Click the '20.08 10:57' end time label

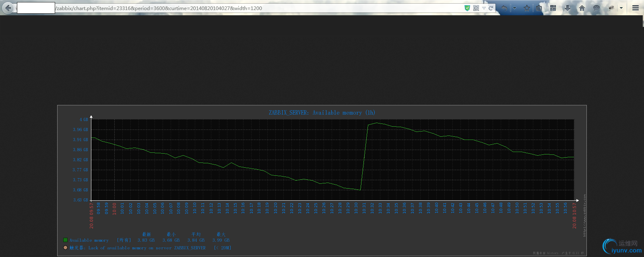pos(574,216)
